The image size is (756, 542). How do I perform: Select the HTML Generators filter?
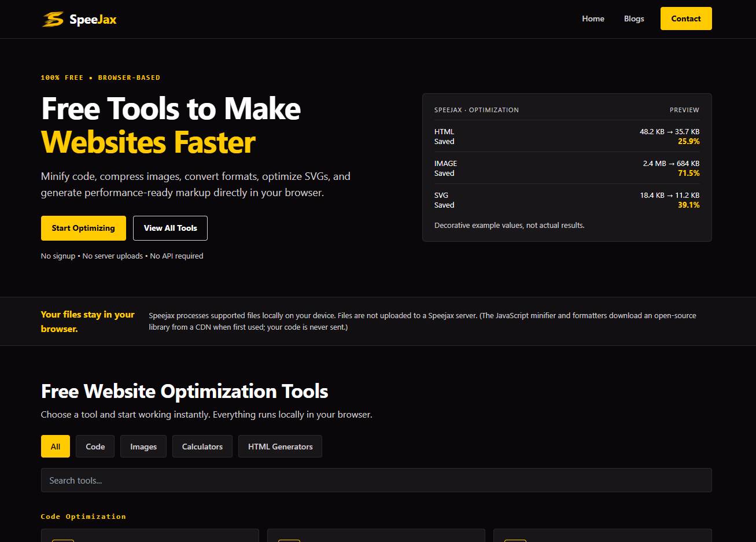(281, 447)
